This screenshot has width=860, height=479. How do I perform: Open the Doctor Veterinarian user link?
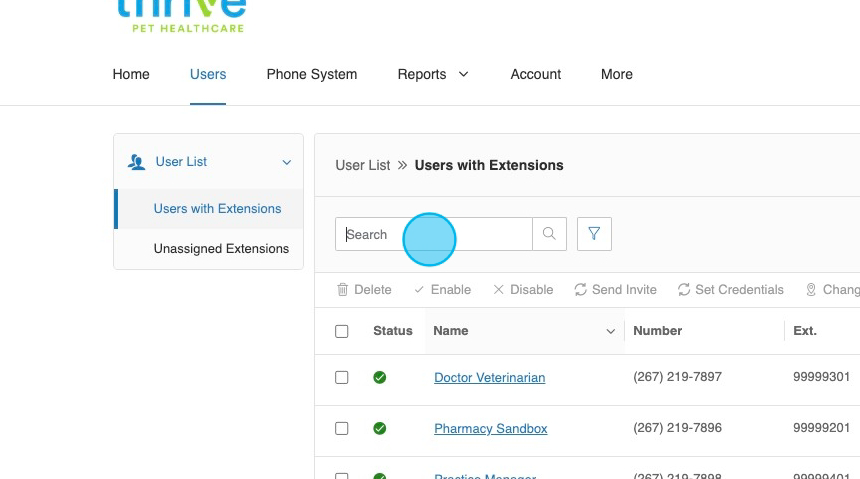pos(489,378)
